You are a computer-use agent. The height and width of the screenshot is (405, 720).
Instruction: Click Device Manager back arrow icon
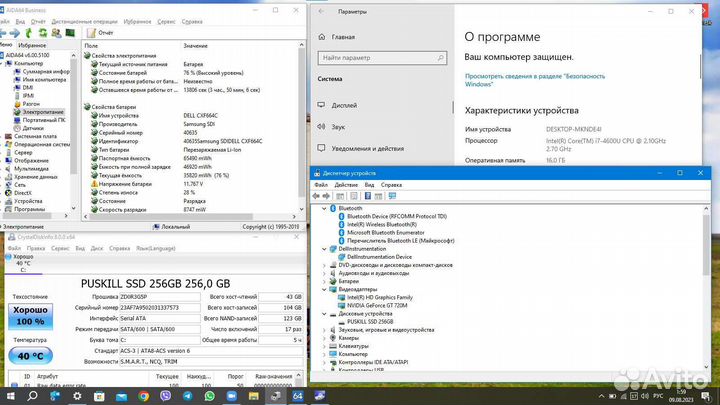pyautogui.click(x=316, y=196)
